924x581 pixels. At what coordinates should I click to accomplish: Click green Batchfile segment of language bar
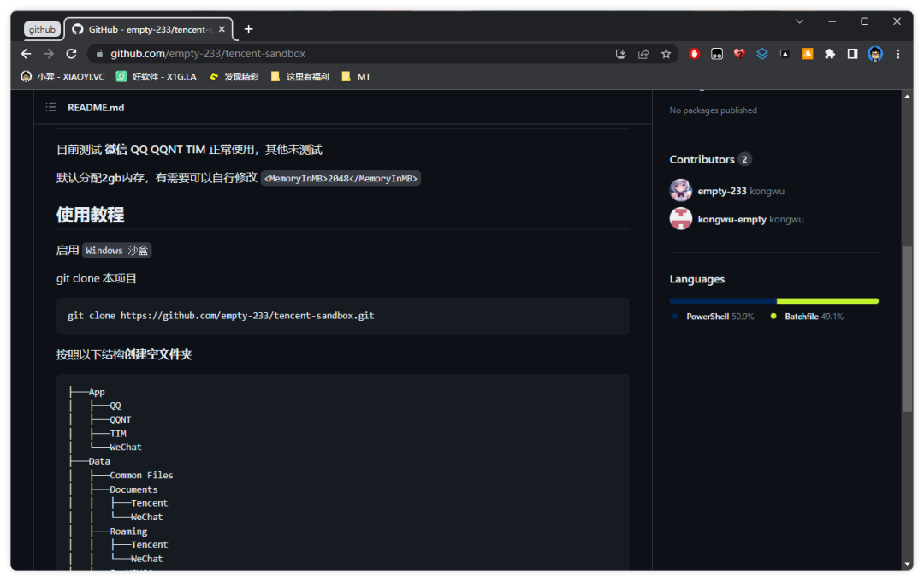(827, 301)
